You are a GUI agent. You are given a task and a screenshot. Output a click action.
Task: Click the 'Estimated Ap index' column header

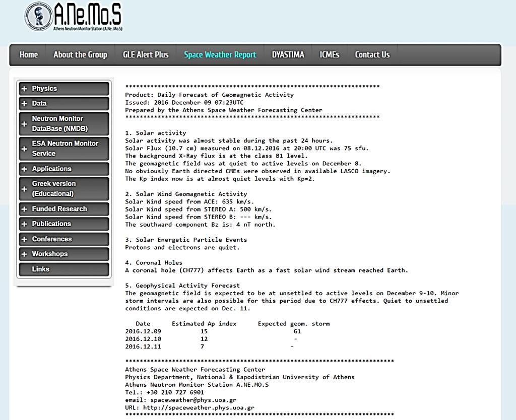(204, 324)
